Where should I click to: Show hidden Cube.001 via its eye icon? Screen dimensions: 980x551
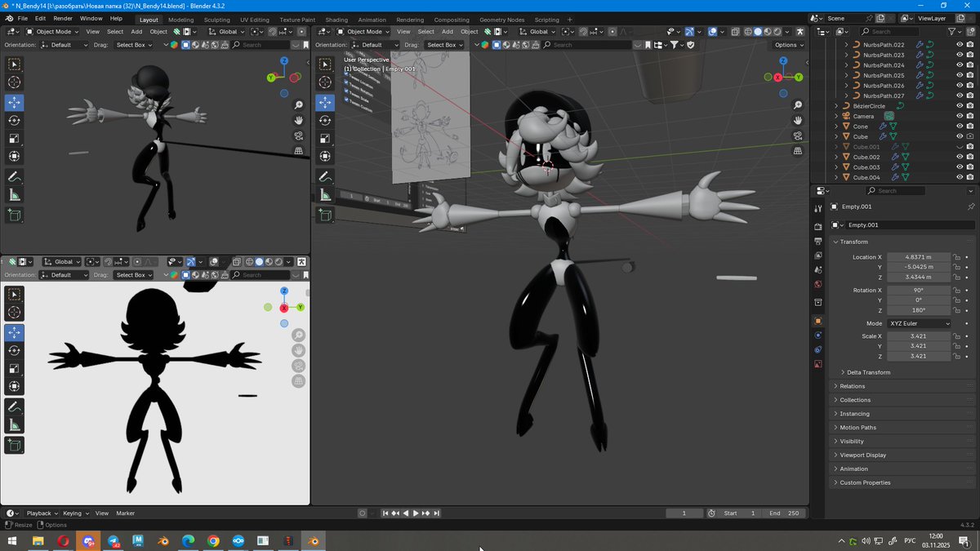[960, 147]
